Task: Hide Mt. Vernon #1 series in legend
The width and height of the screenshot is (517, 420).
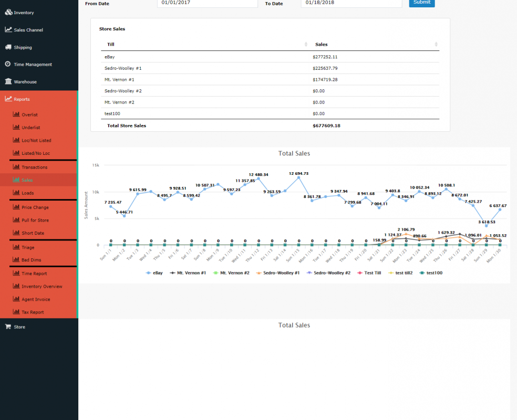Action: click(x=189, y=273)
